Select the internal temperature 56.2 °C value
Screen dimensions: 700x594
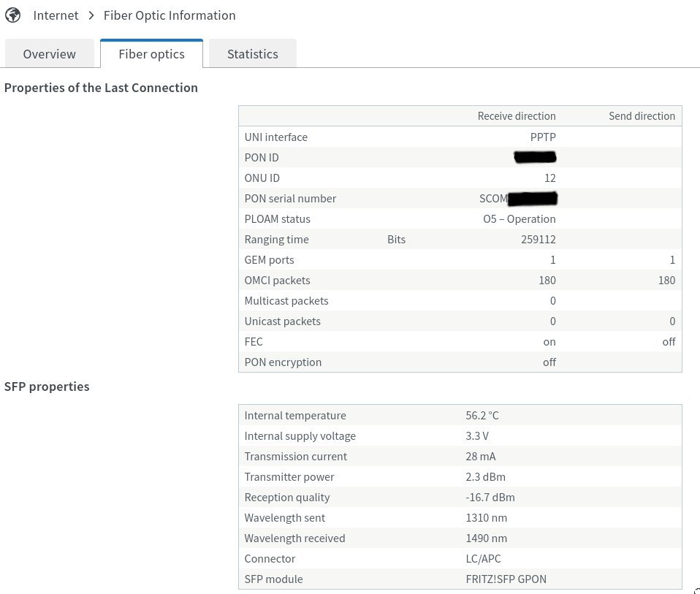(482, 416)
